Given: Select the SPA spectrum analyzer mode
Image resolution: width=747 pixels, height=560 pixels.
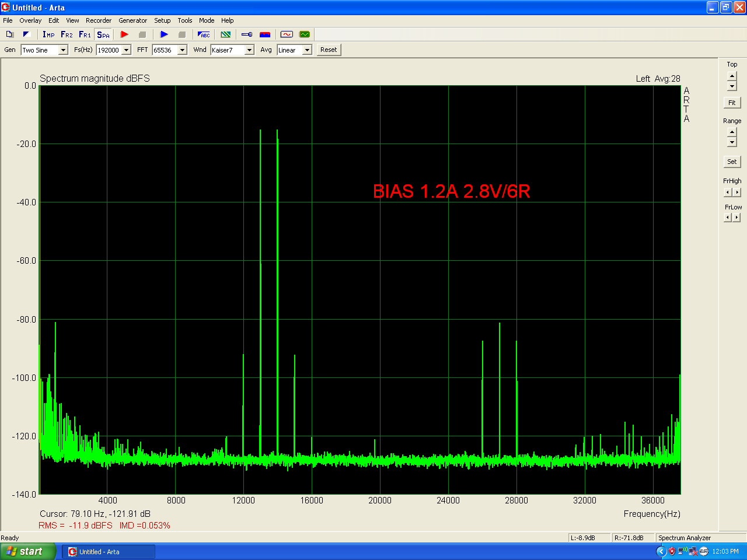Looking at the screenshot, I should (x=103, y=34).
